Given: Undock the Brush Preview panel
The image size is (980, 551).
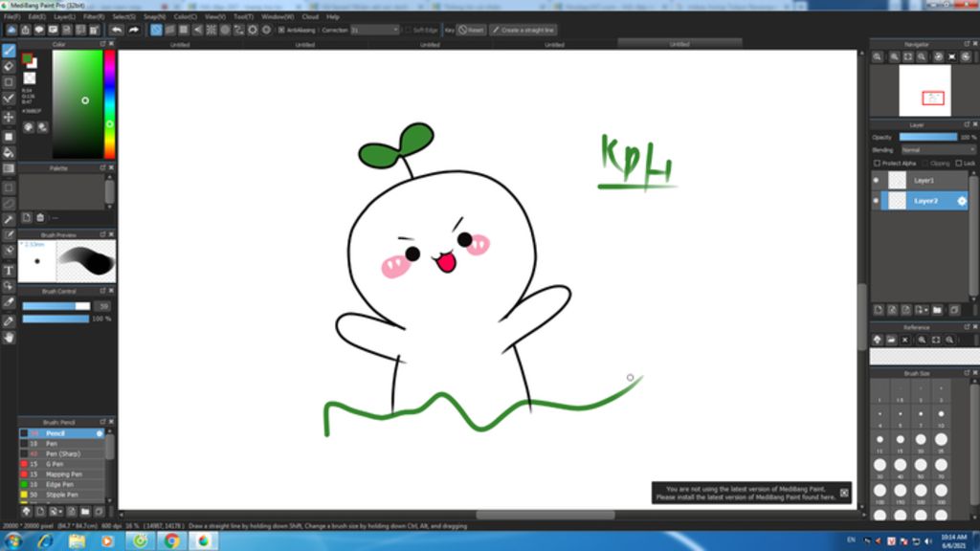Looking at the screenshot, I should tap(102, 235).
